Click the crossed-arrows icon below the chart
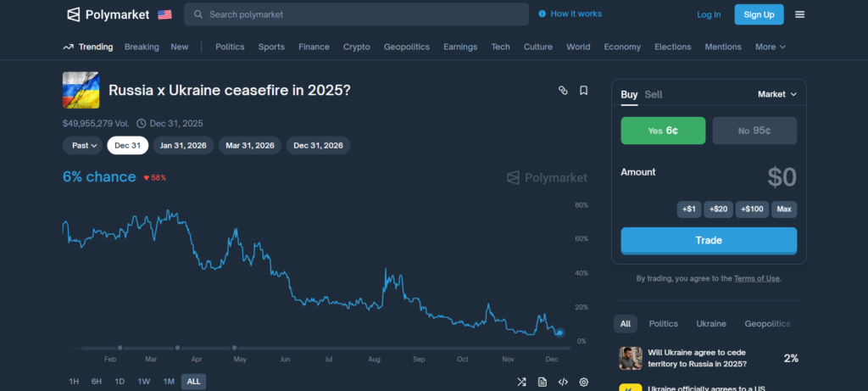The height and width of the screenshot is (391, 868). (522, 382)
